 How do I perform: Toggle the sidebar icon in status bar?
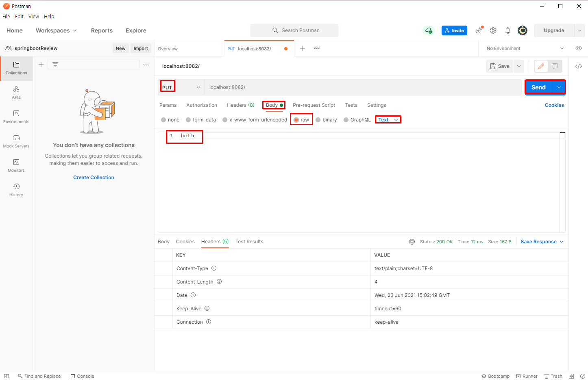[x=7, y=376]
